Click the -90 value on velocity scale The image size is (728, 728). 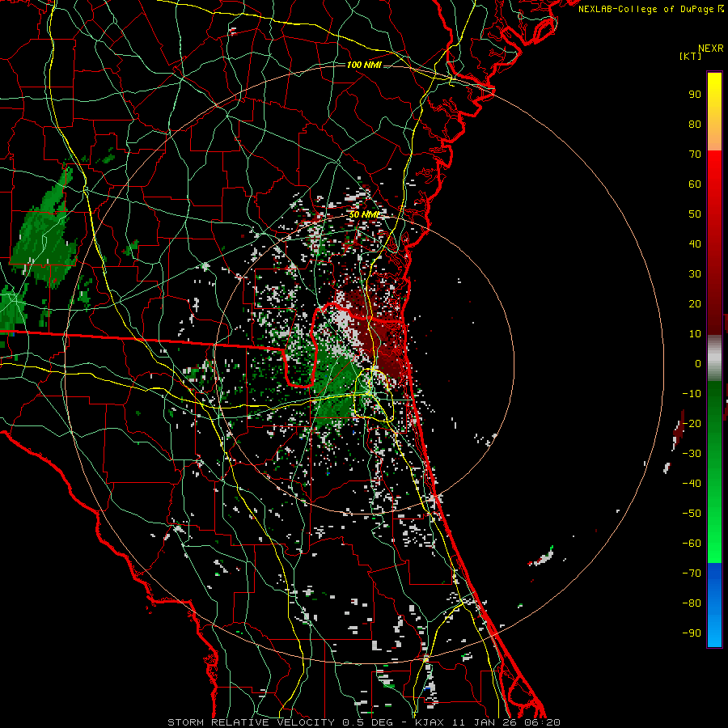click(692, 633)
